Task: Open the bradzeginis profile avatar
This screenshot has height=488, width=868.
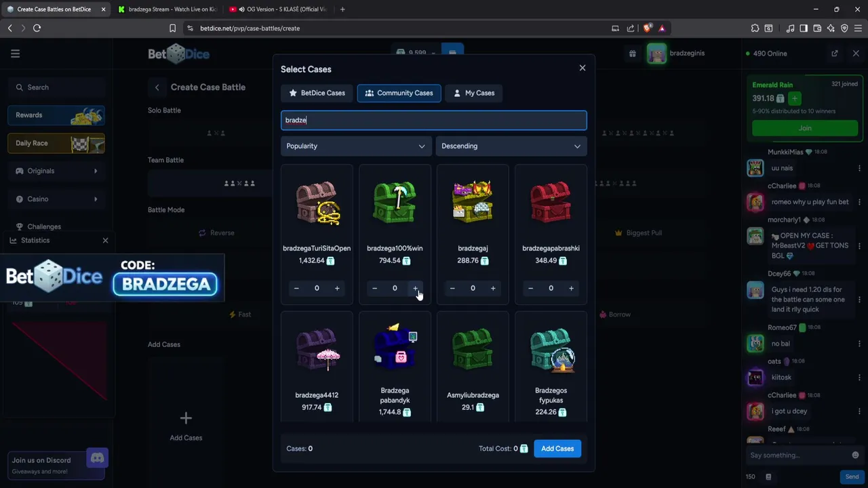Action: click(656, 54)
